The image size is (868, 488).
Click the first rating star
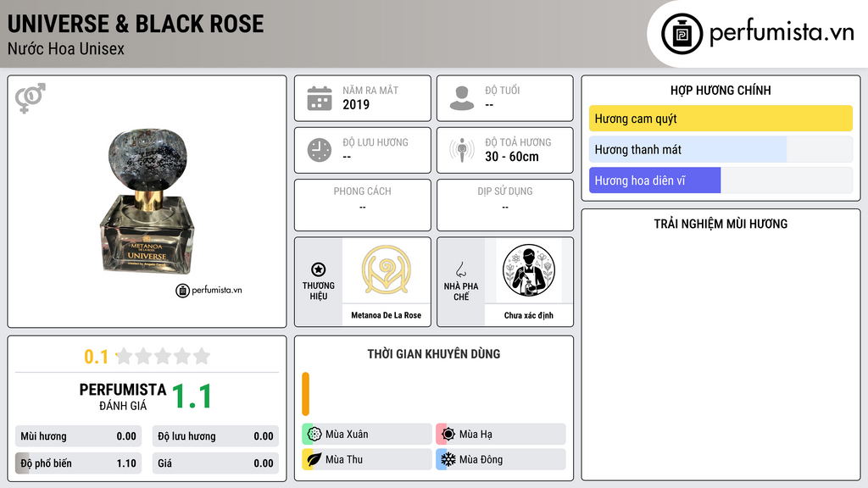tap(125, 356)
